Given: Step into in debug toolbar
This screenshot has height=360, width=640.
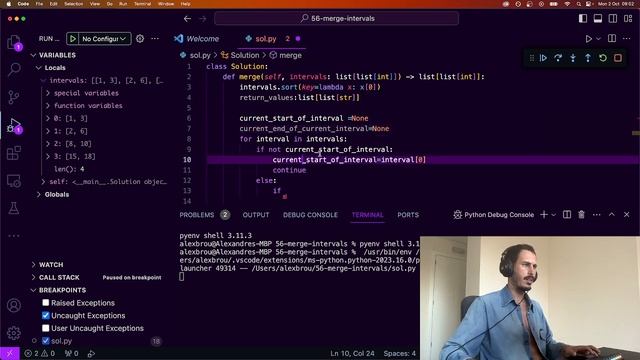Looking at the screenshot, I should [573, 58].
